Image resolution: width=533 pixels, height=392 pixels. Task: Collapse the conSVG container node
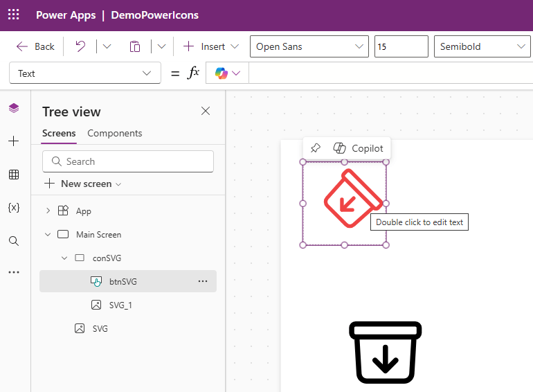(64, 258)
